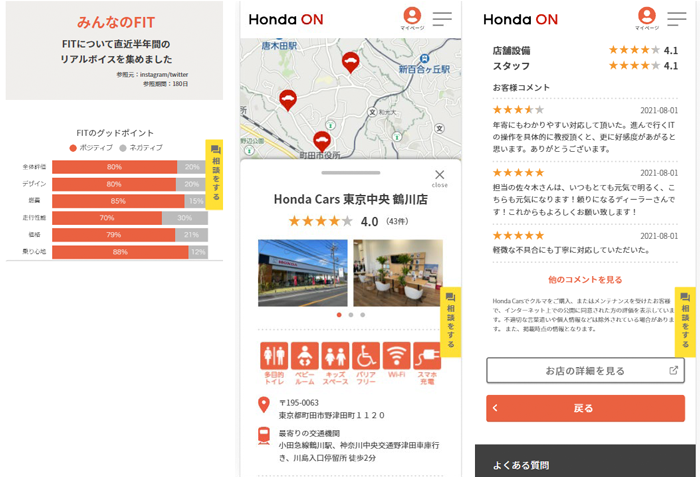This screenshot has width=700, height=477.
Task: Toggle ネガティブ legend item
Action: point(141,148)
